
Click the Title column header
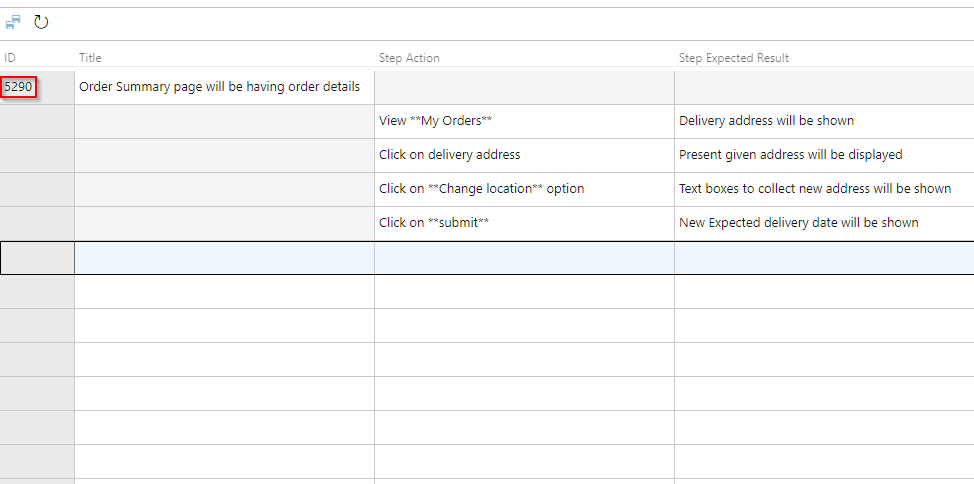point(90,58)
